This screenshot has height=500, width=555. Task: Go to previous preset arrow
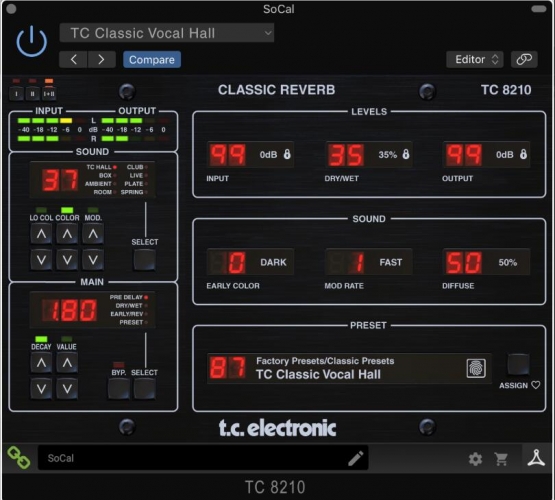pyautogui.click(x=73, y=59)
